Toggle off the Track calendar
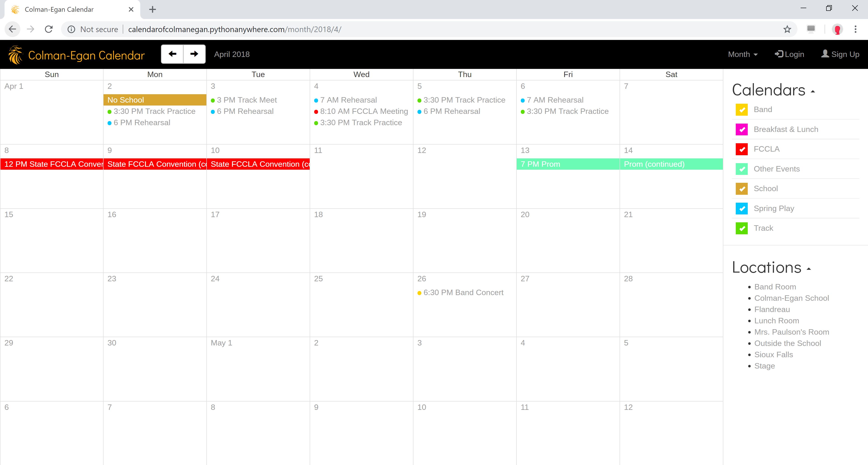This screenshot has height=465, width=868. pos(742,228)
